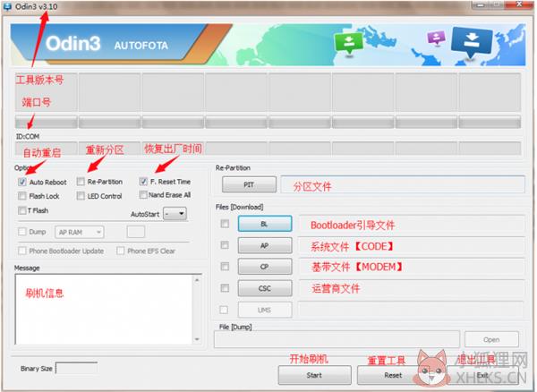
Task: Click the Binary Size field
Action: (x=77, y=369)
